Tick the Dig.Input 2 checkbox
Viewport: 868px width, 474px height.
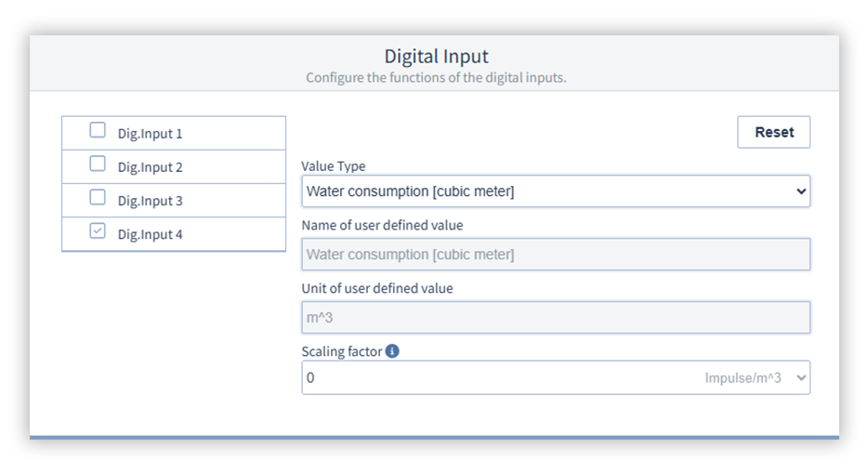pyautogui.click(x=98, y=165)
